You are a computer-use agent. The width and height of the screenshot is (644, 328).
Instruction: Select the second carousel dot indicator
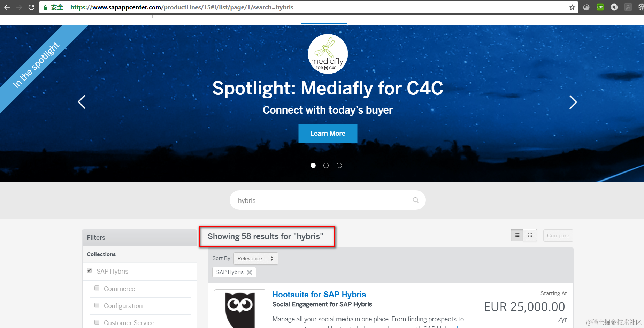(326, 166)
